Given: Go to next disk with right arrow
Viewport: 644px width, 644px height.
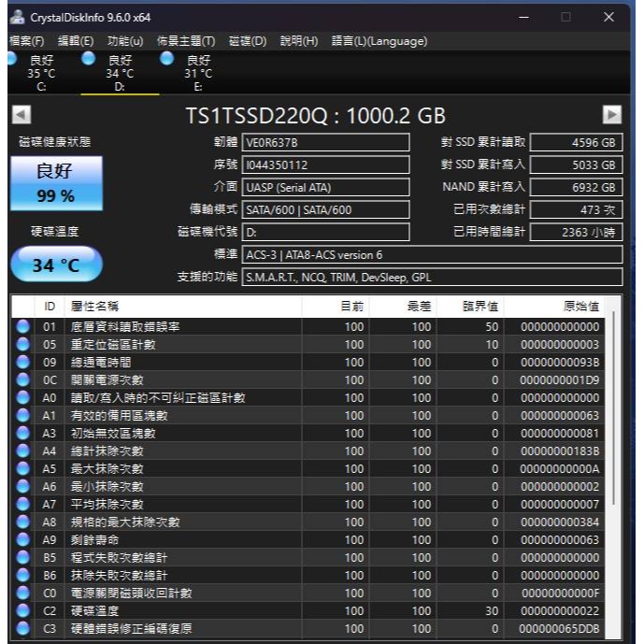Looking at the screenshot, I should point(611,115).
